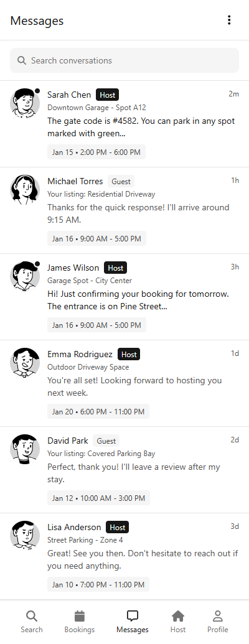The width and height of the screenshot is (249, 644).
Task: Click the Host badge next to Sarah Chen
Action: (x=107, y=95)
